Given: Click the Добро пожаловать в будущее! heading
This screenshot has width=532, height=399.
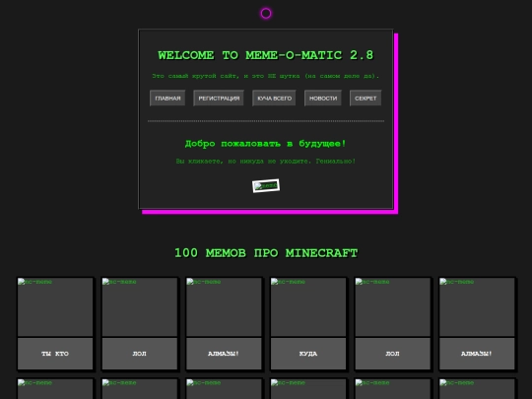Looking at the screenshot, I should coord(266,144).
